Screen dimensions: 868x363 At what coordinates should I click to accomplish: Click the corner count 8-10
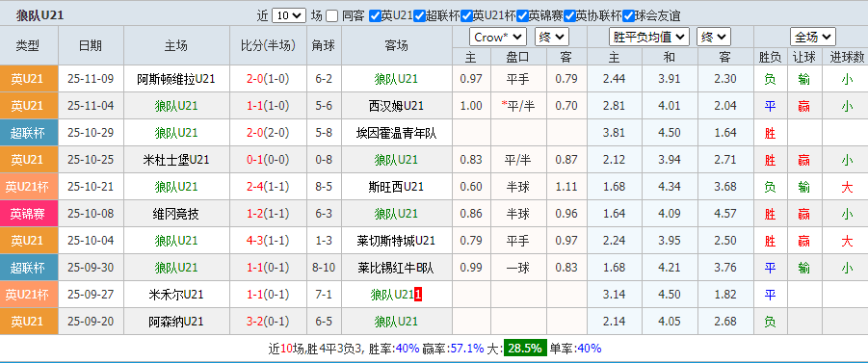324,268
